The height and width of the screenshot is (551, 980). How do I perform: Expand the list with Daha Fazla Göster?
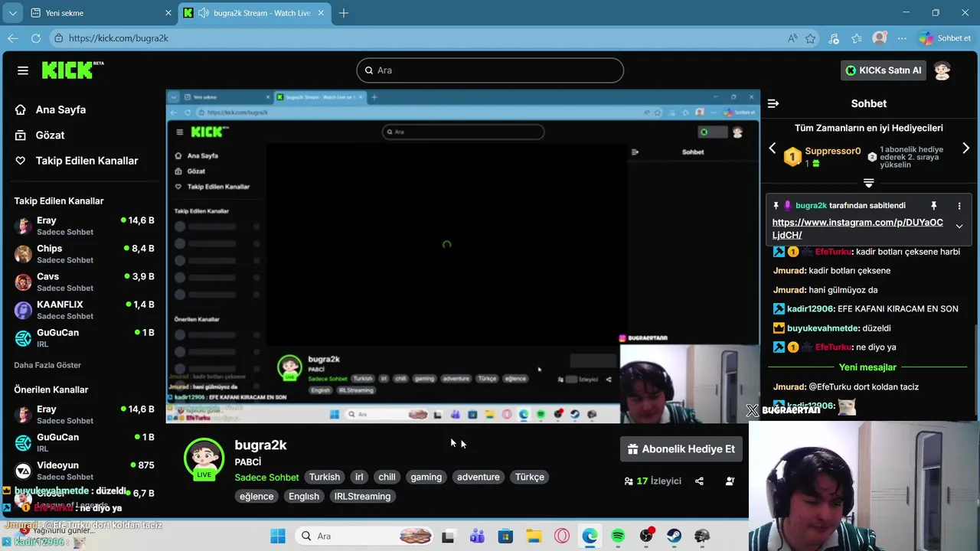pos(47,365)
